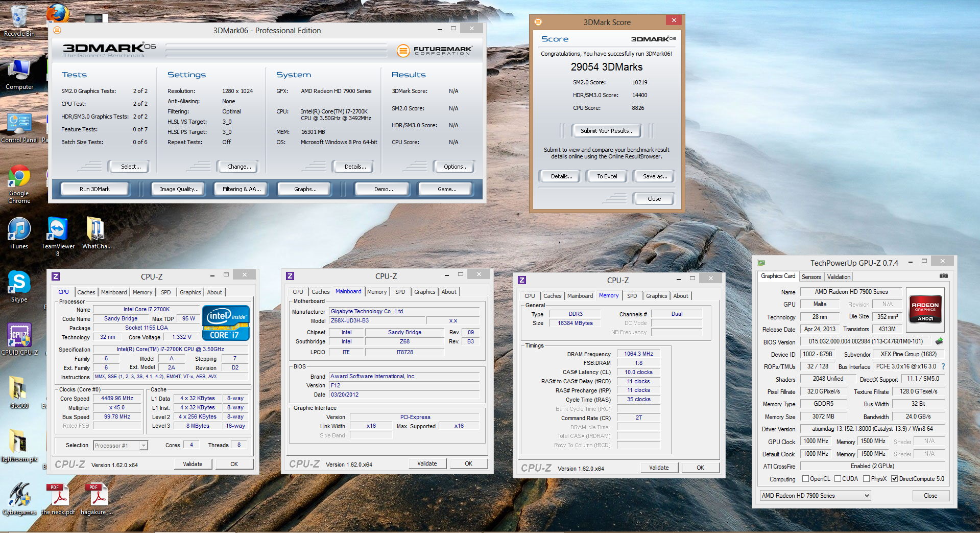Click the Core Speed 4489.96 MHz field
980x533 pixels.
point(117,399)
